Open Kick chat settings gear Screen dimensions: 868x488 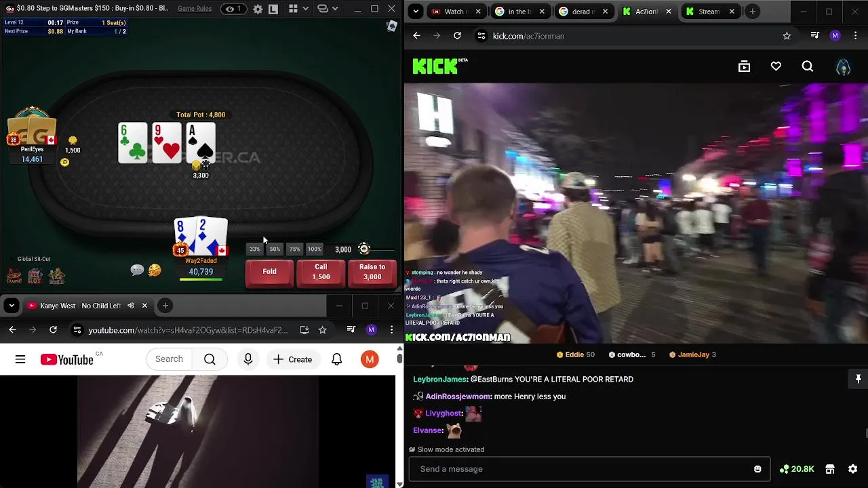pos(853,469)
